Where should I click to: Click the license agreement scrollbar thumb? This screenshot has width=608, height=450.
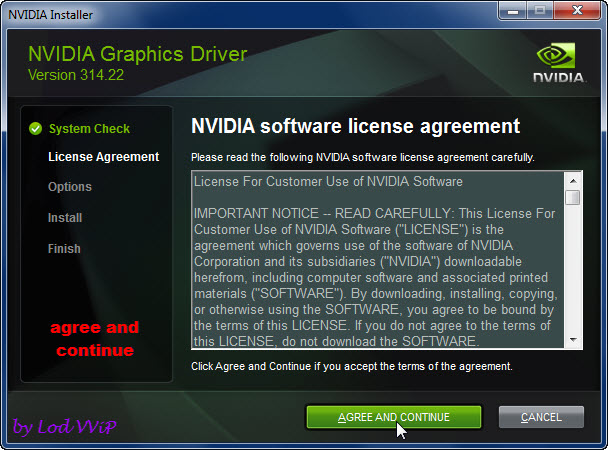(x=573, y=197)
